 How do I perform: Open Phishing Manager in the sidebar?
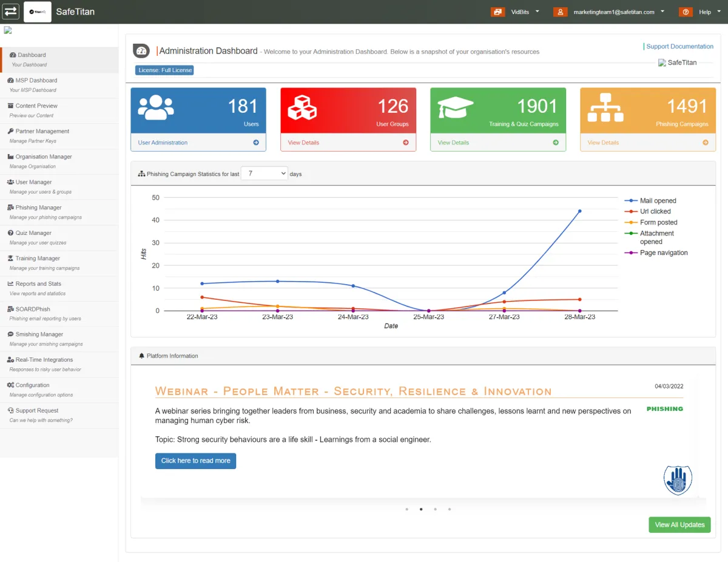pos(38,208)
